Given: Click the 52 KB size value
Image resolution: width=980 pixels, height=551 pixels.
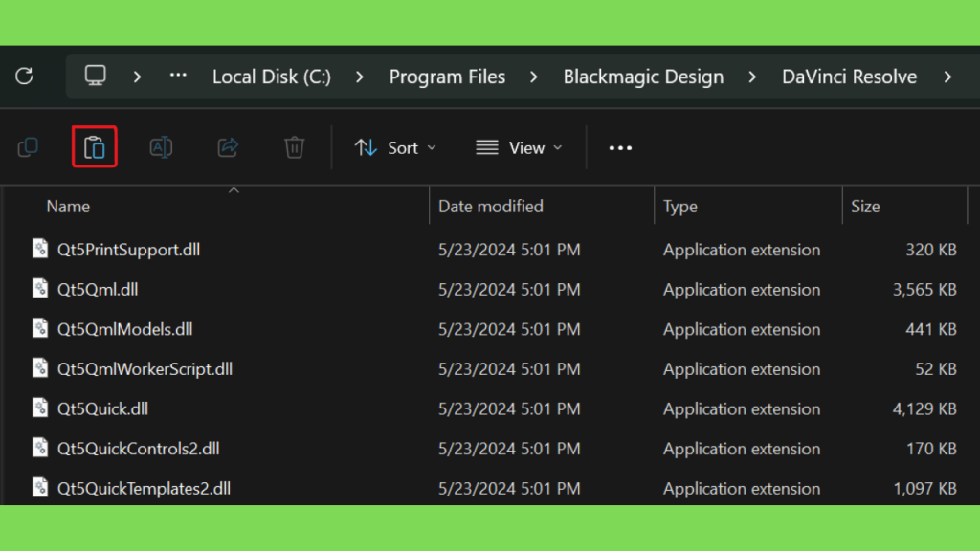Looking at the screenshot, I should [936, 369].
